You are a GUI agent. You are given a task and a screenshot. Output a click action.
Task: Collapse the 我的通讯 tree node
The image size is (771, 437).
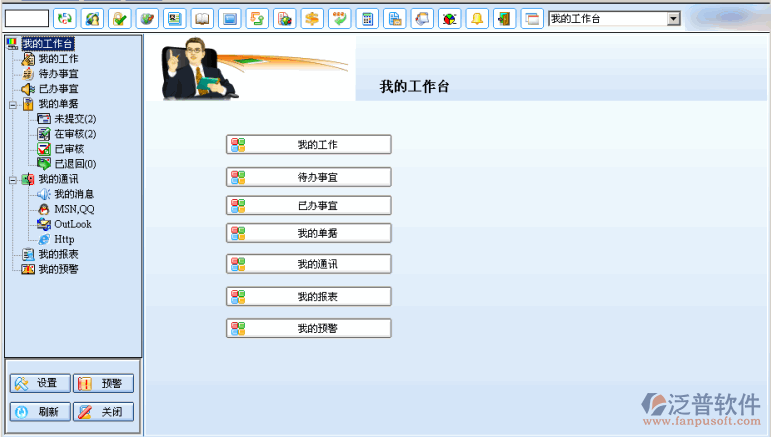click(x=13, y=180)
